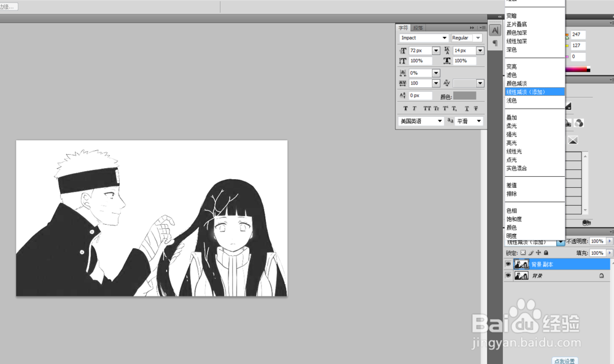This screenshot has width=614, height=364.
Task: Hide the 背景 layer eye
Action: tap(508, 276)
